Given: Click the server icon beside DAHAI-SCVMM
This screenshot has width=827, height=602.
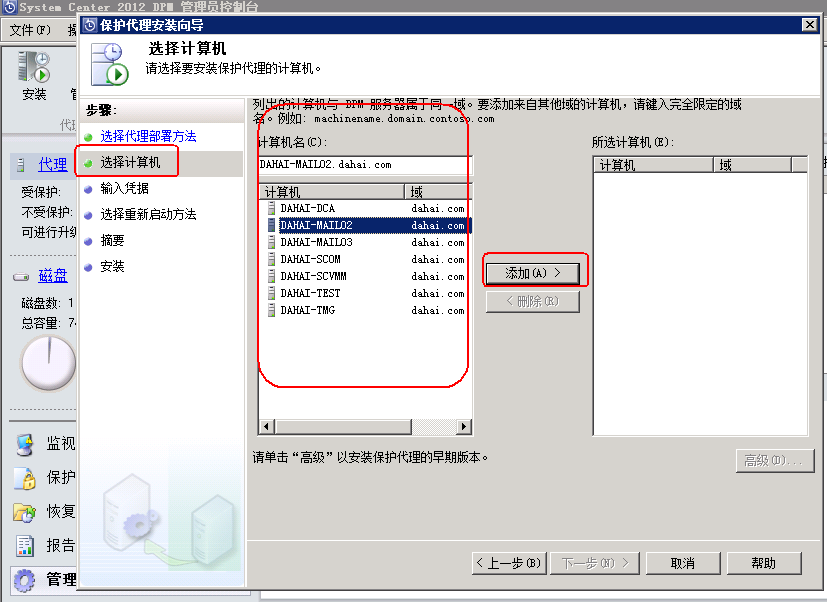Looking at the screenshot, I should [272, 276].
